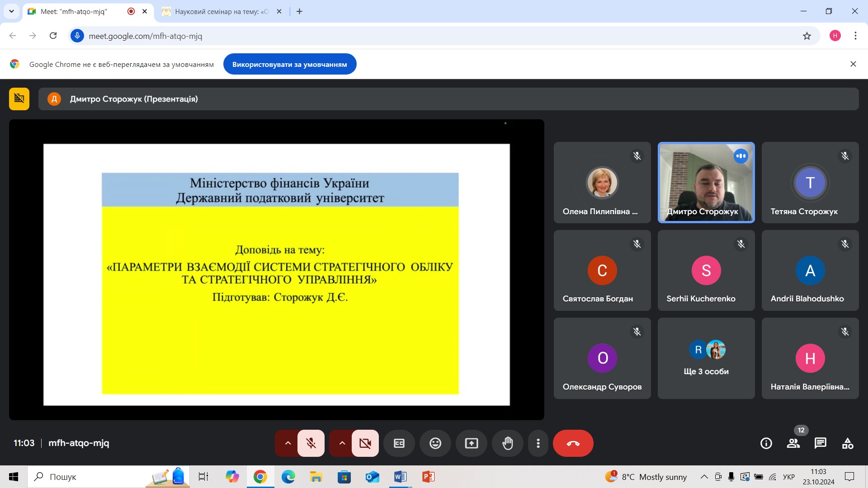Click the Олександр Суворов avatar
The image size is (868, 488).
[x=602, y=358]
